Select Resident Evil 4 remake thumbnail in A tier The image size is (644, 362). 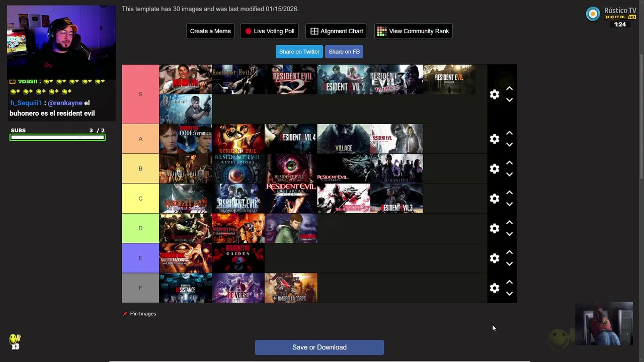coord(291,139)
